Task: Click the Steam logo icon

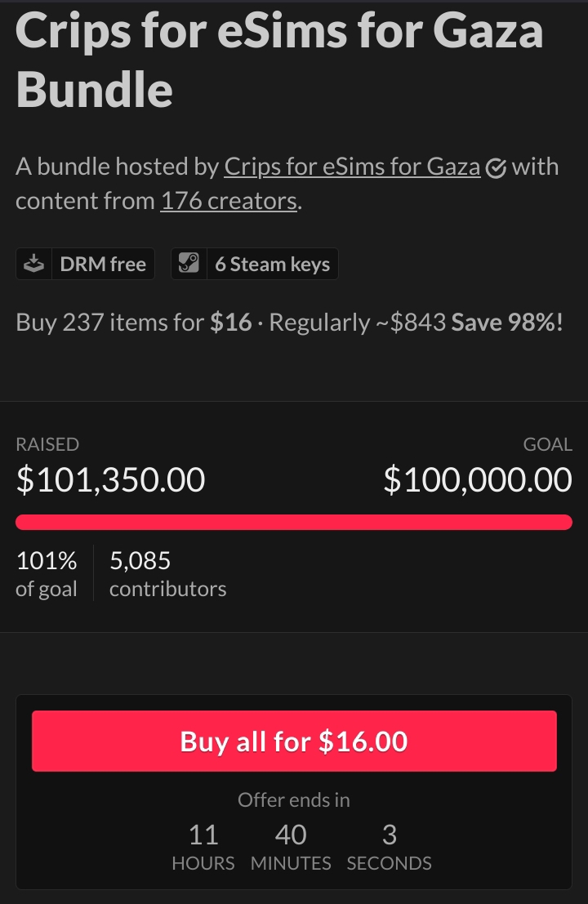Action: coord(189,264)
